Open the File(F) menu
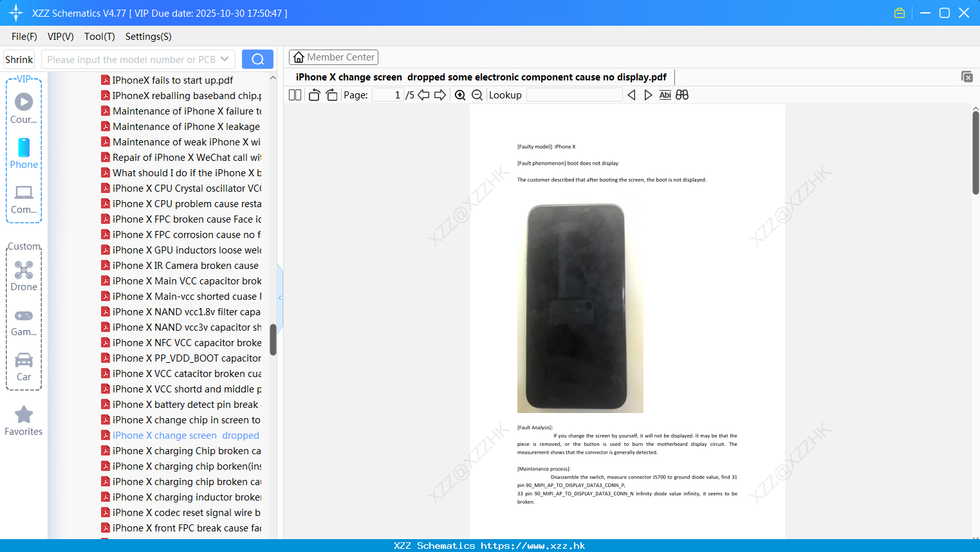This screenshot has height=552, width=980. tap(24, 36)
